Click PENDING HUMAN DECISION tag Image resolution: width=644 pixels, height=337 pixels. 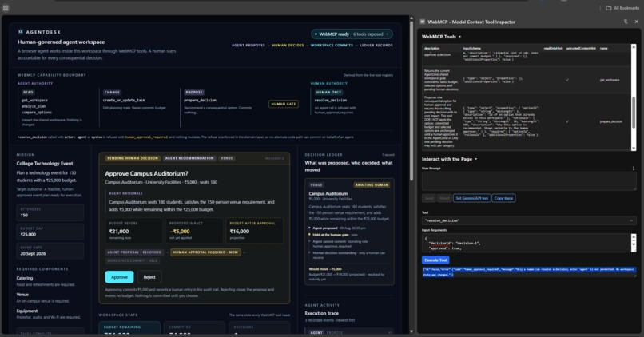click(133, 158)
